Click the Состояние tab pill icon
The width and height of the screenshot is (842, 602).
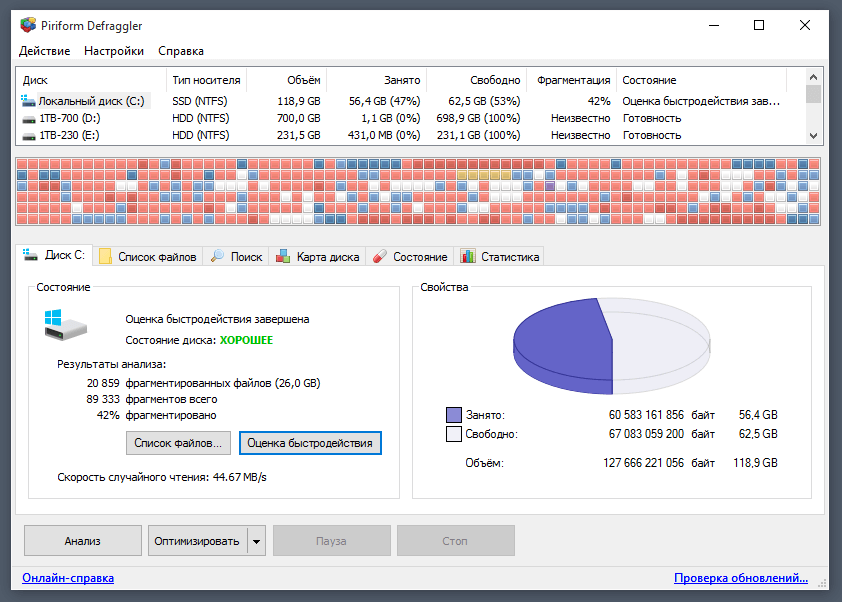[379, 256]
